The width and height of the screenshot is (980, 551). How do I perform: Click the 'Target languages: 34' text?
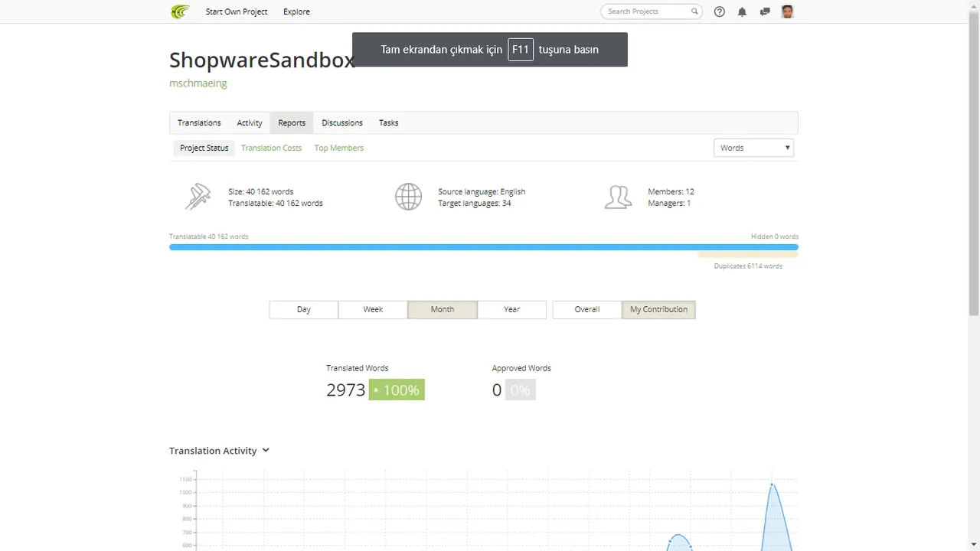(475, 204)
